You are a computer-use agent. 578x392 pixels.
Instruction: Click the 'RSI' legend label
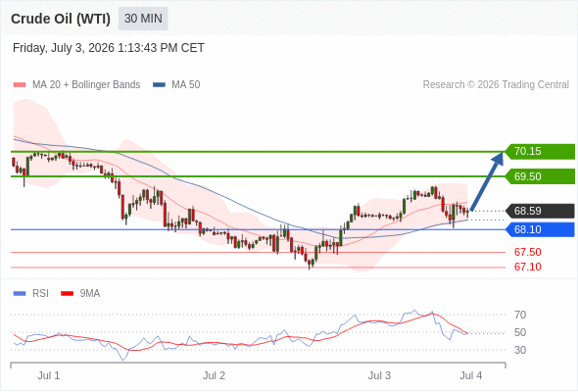(40, 294)
